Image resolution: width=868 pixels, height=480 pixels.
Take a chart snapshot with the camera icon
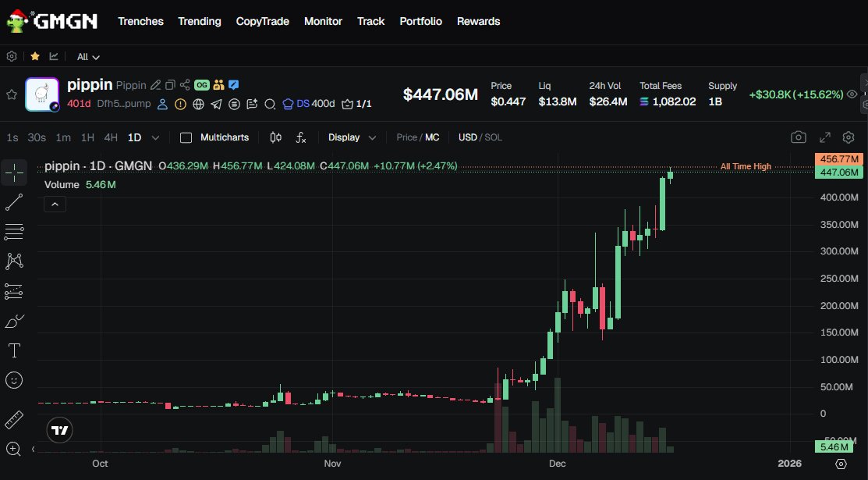coord(798,137)
